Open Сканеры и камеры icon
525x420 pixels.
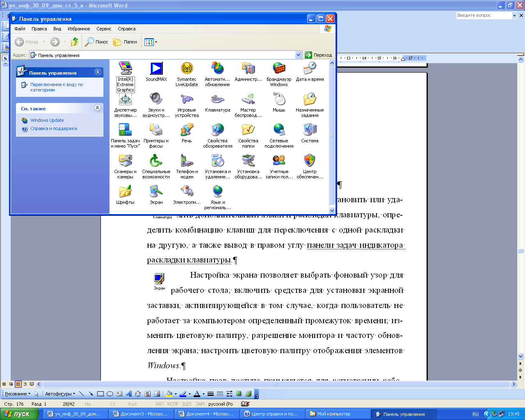tap(125, 161)
